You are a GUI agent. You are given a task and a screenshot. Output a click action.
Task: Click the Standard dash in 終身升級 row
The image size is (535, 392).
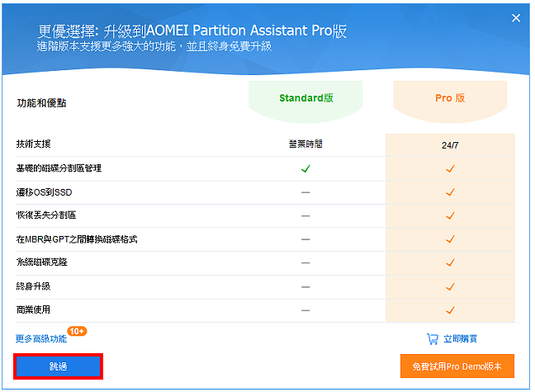point(305,287)
